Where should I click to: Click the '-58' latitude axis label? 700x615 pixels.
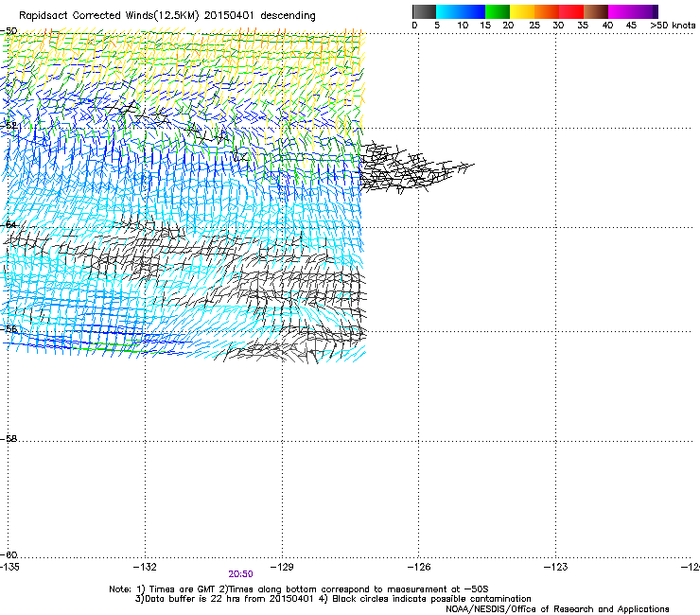[x=9, y=439]
